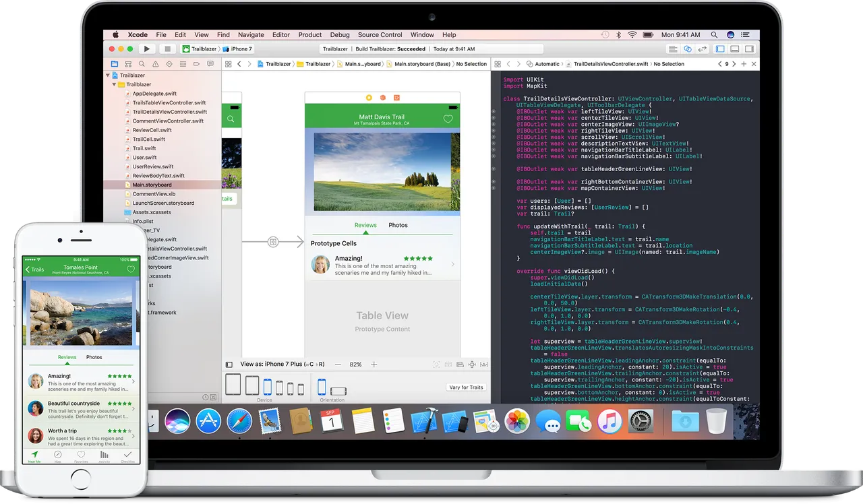Viewport: 863px width, 504px height.
Task: Open Siri in the menu bar
Action: click(x=731, y=35)
